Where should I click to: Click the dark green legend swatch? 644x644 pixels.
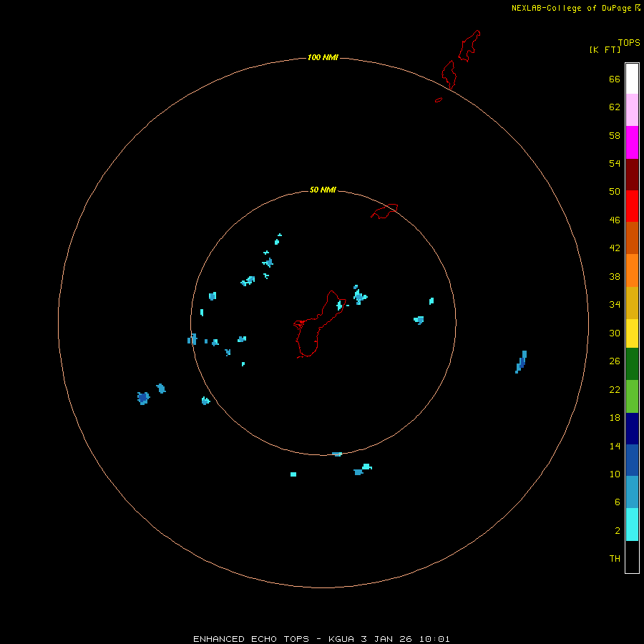[632, 364]
